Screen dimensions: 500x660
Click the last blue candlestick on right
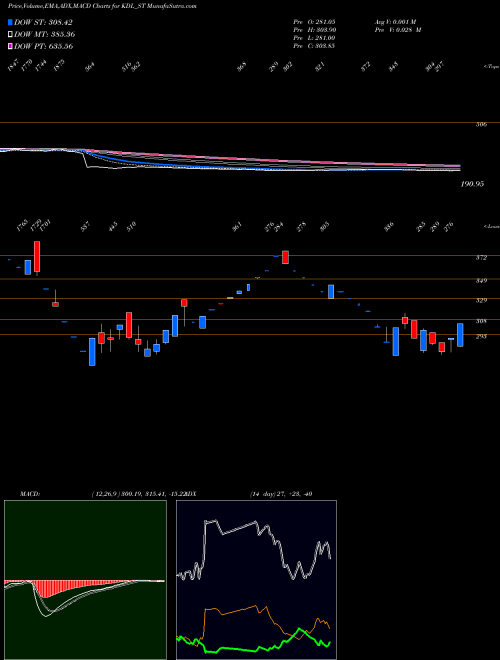[x=460, y=335]
